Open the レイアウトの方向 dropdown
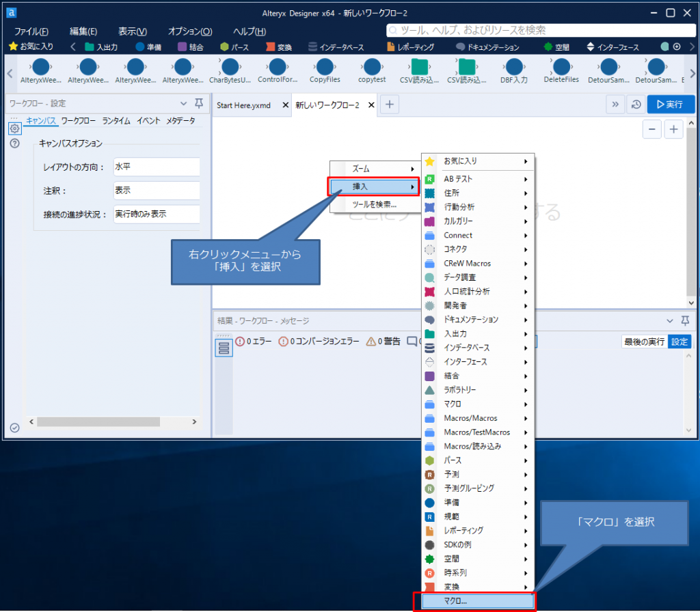Screen dimensions: 700x612 click(157, 167)
